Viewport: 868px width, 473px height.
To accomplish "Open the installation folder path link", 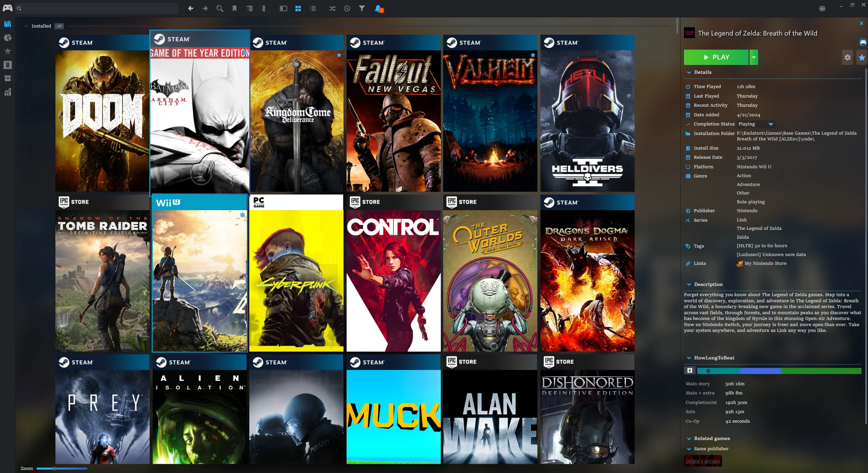I will click(x=796, y=136).
